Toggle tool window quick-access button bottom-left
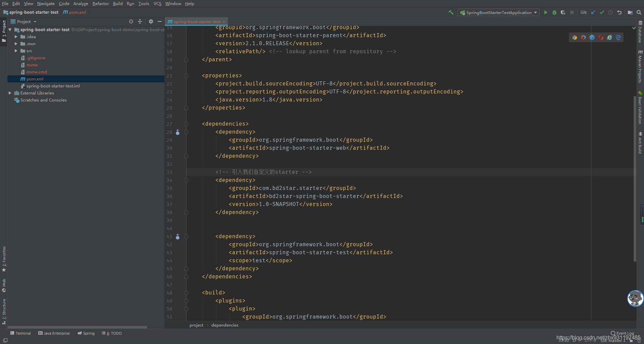 pos(5,340)
